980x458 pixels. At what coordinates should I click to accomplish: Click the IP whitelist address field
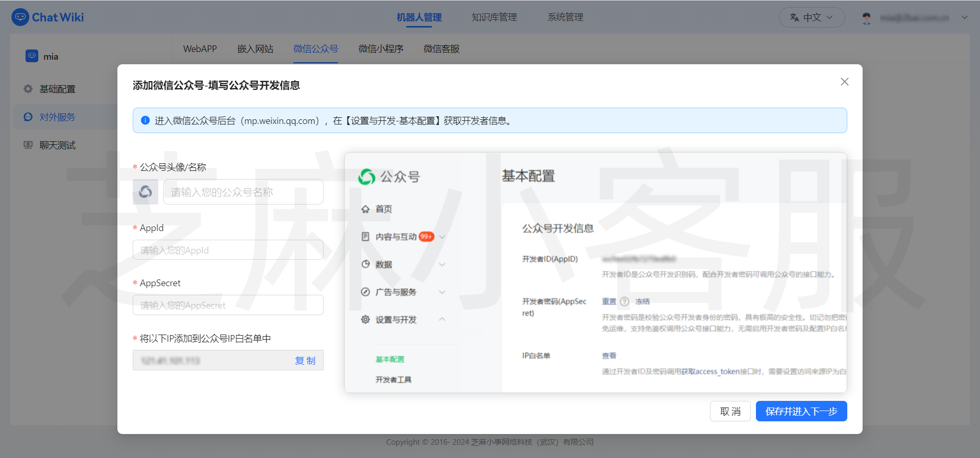click(228, 360)
